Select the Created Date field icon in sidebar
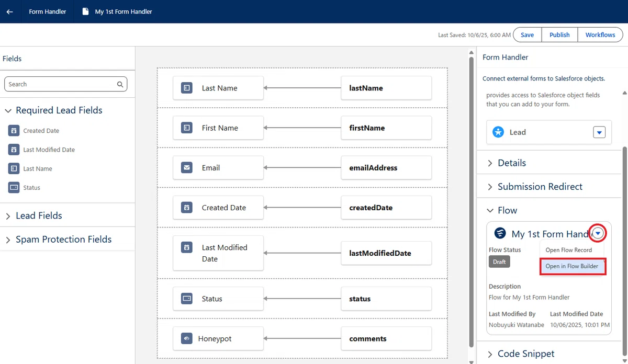The height and width of the screenshot is (364, 628). 14,131
